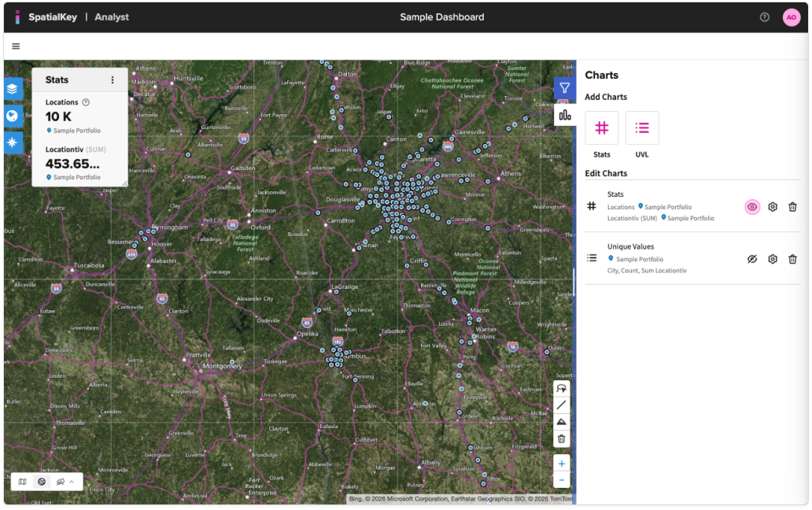Hide the Stats chart using its eye toggle
This screenshot has height=510, width=812.
click(x=752, y=206)
